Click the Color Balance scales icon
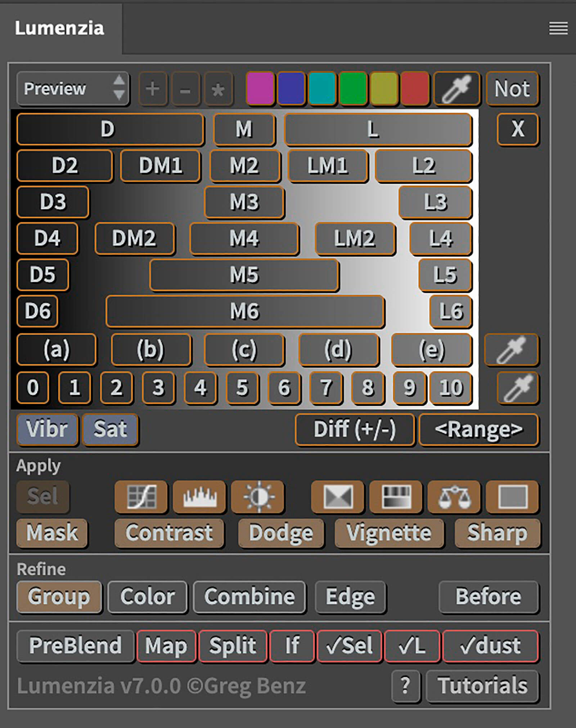Screen dimensions: 576x728 [x=454, y=497]
